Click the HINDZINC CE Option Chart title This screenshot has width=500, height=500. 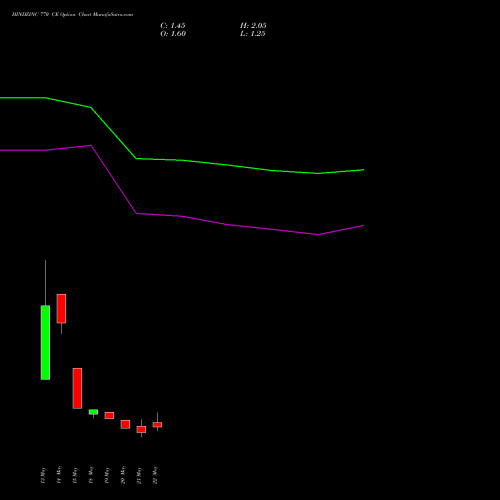click(72, 15)
